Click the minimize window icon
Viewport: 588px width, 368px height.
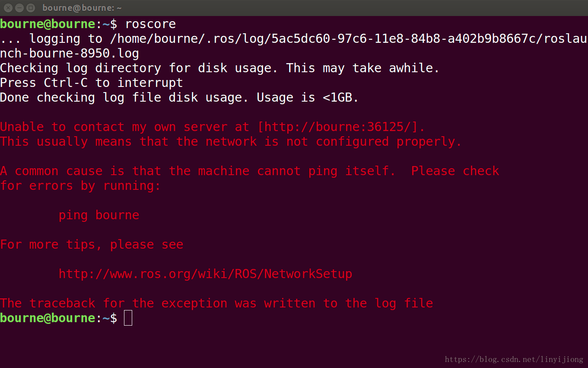20,7
